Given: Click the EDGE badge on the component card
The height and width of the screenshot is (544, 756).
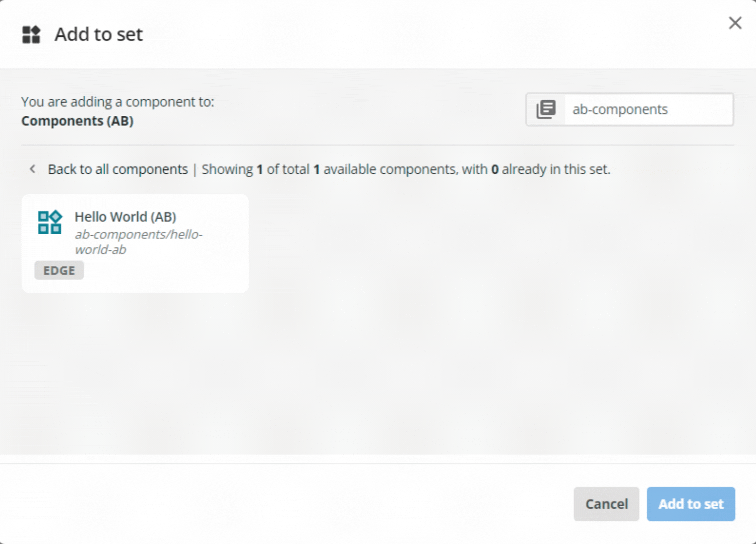Looking at the screenshot, I should click(59, 270).
